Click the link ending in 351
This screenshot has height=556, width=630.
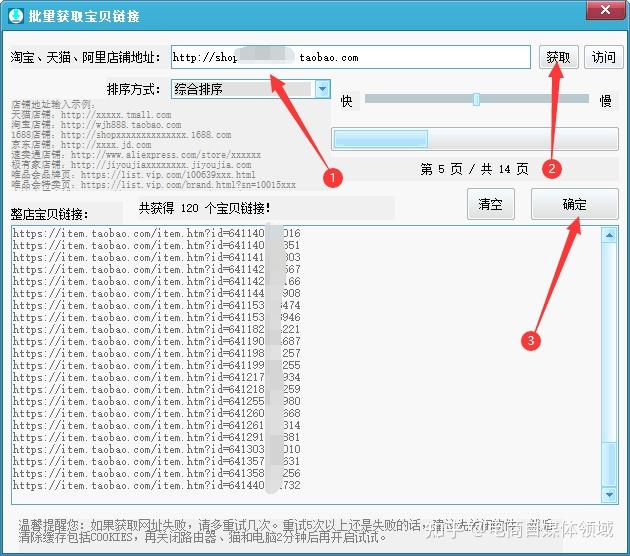156,245
